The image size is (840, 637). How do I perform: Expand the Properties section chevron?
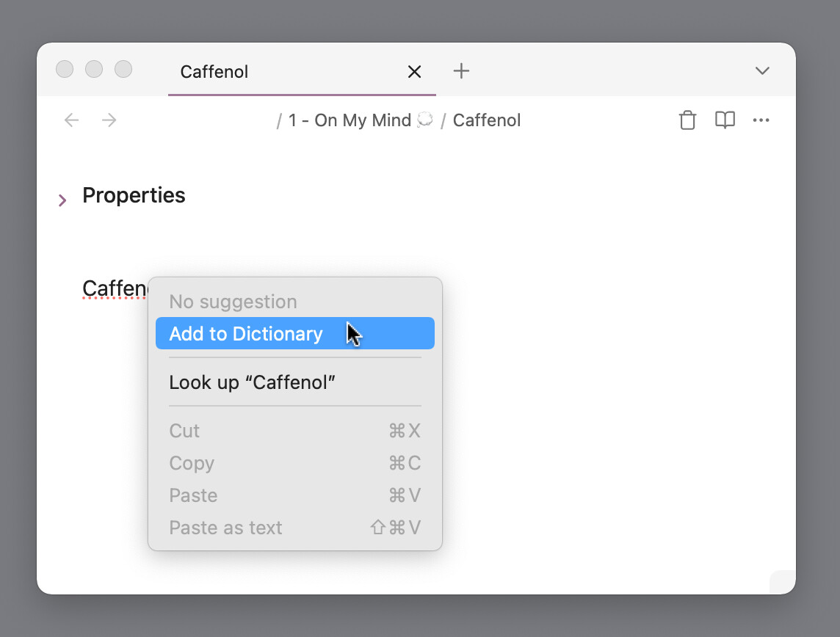(62, 200)
